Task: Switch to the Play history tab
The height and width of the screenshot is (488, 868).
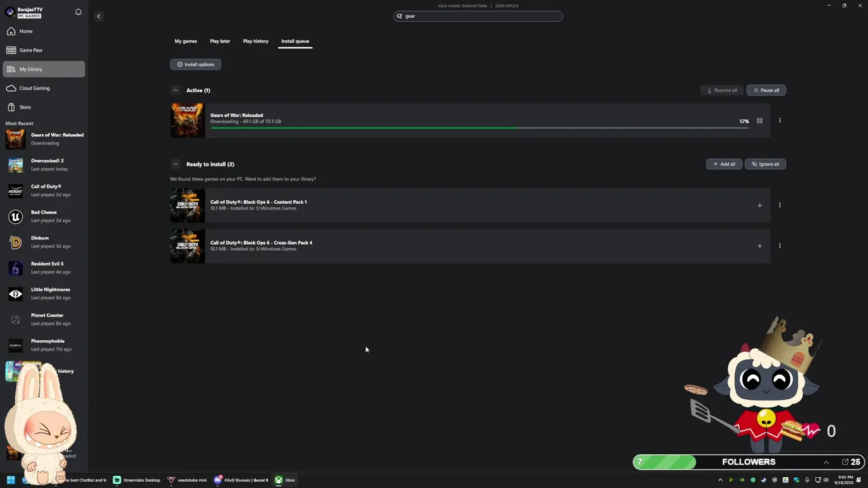Action: click(256, 41)
